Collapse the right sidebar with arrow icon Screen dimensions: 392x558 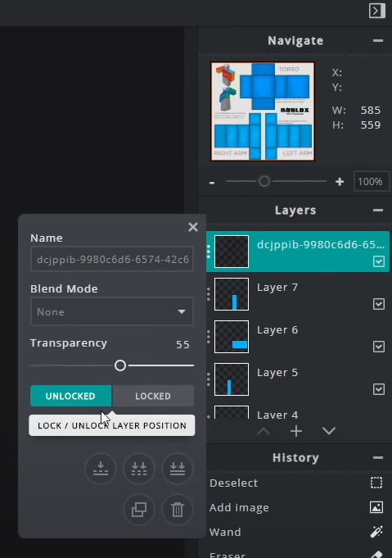point(376,11)
